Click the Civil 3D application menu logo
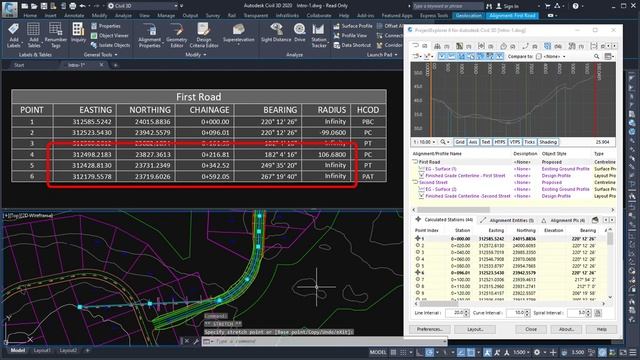 9,9
